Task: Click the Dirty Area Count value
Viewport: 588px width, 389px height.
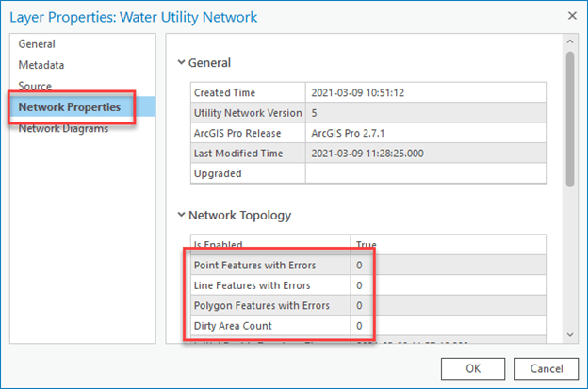Action: click(x=359, y=326)
